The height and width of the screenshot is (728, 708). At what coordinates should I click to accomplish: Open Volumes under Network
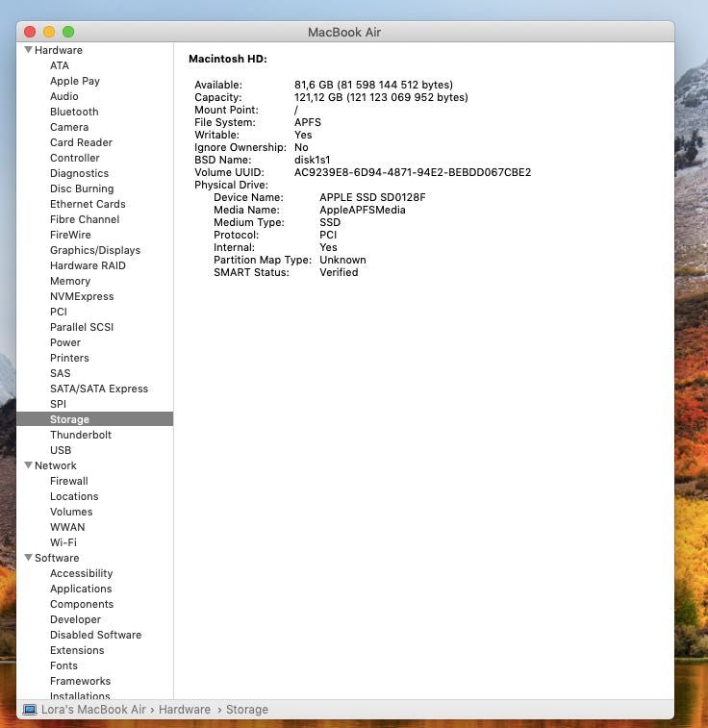tap(71, 512)
